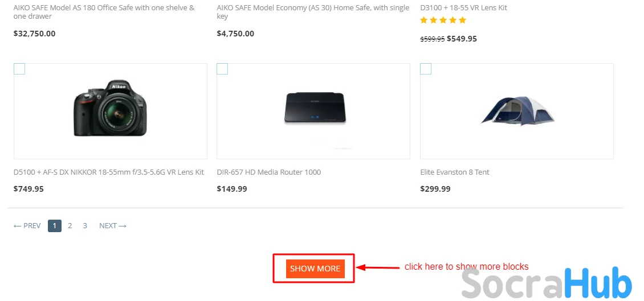644x301 pixels.
Task: Click the Elite Evanston tent product image
Action: pos(517,110)
